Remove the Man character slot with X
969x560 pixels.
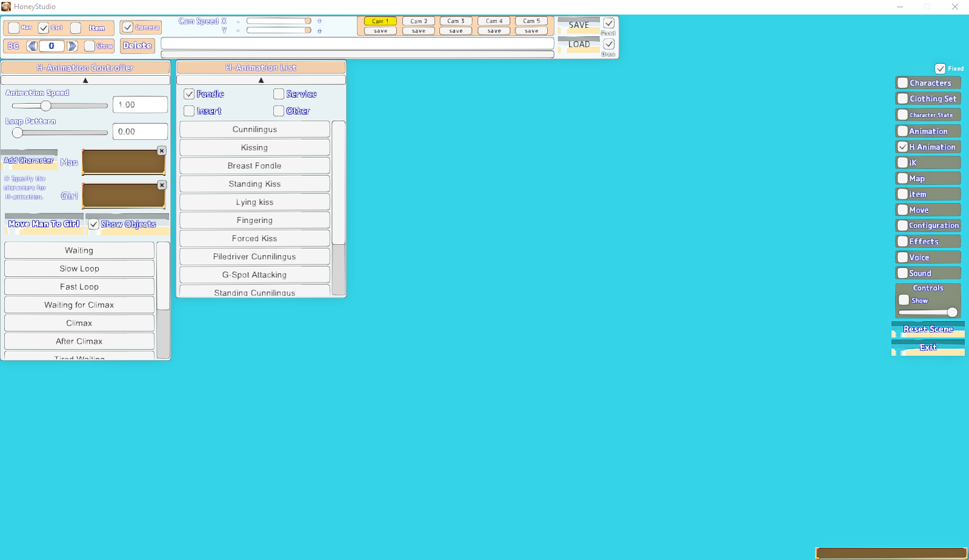click(x=162, y=150)
